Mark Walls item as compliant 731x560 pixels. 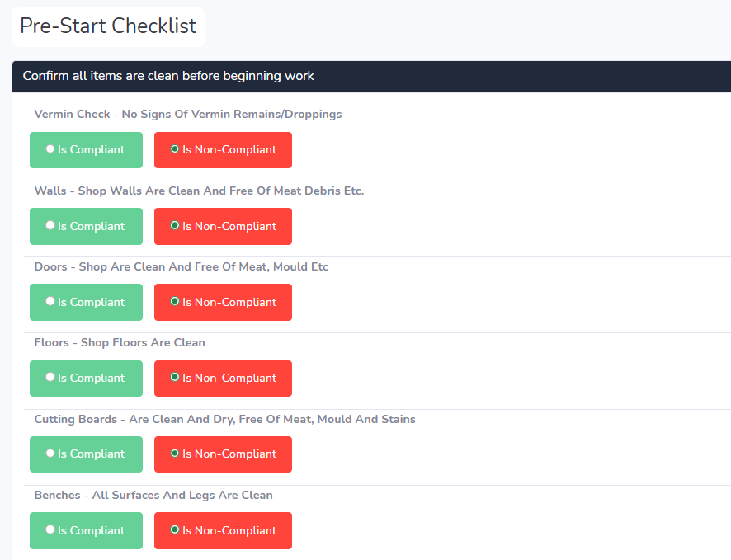point(86,226)
